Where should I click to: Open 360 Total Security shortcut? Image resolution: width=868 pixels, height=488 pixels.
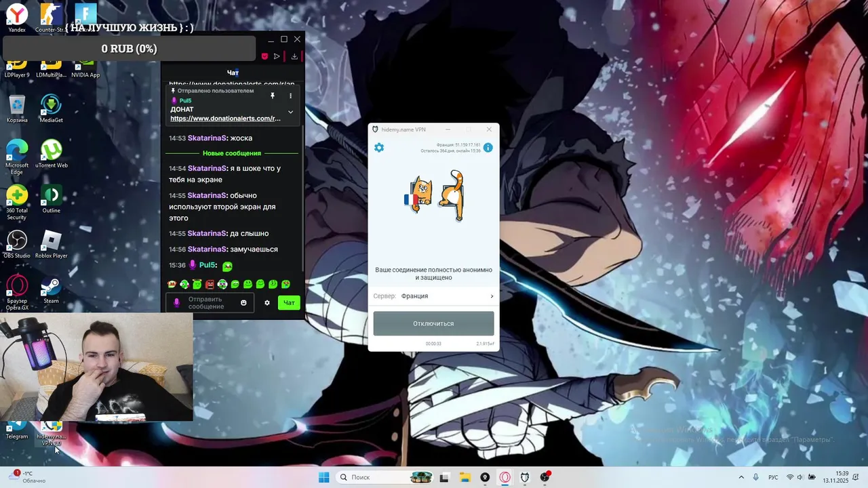click(17, 202)
